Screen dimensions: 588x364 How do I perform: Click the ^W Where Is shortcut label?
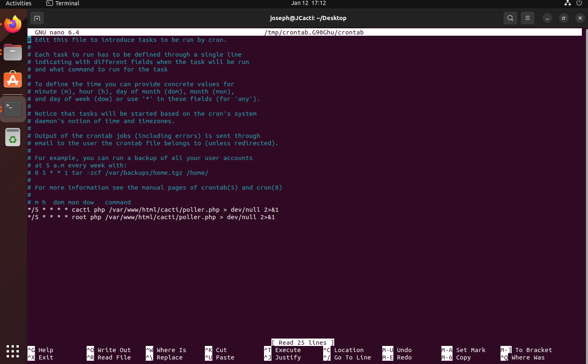point(166,350)
